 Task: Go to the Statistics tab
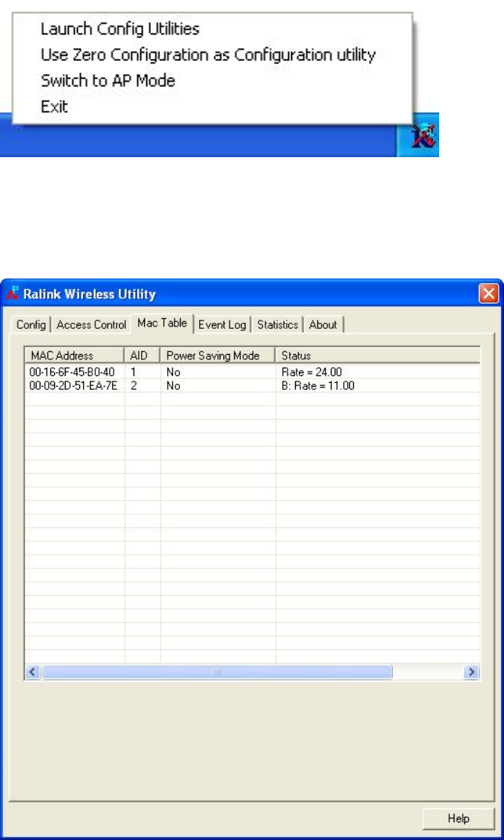pyautogui.click(x=278, y=325)
